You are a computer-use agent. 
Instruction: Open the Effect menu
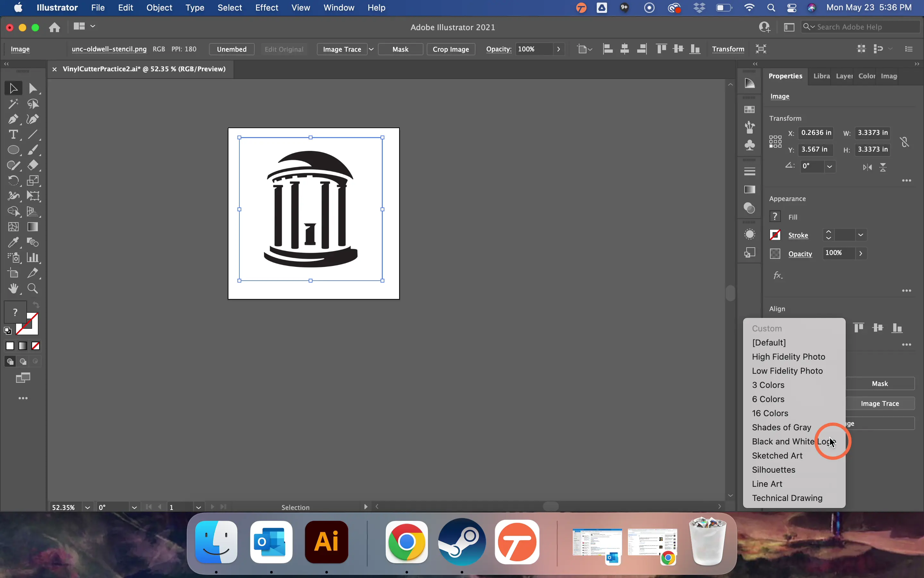click(x=267, y=8)
